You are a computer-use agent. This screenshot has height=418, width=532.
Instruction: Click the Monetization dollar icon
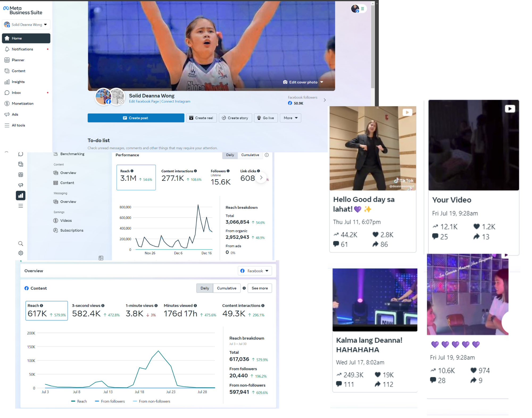[x=7, y=104]
